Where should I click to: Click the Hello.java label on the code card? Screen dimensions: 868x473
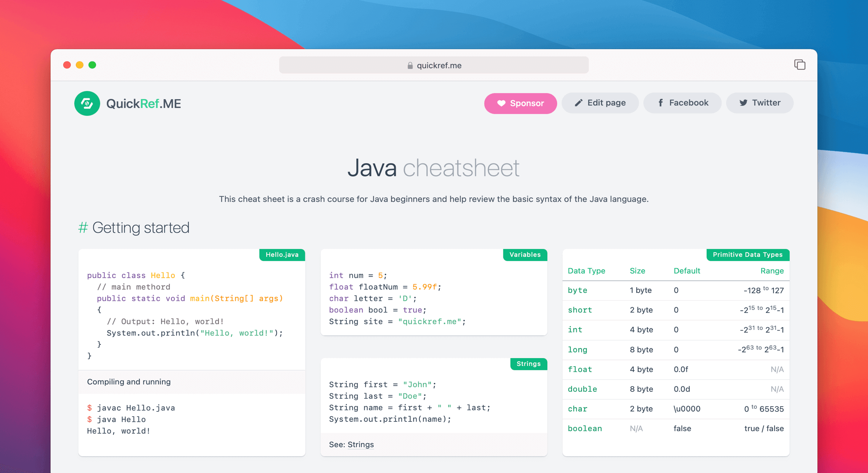point(282,255)
